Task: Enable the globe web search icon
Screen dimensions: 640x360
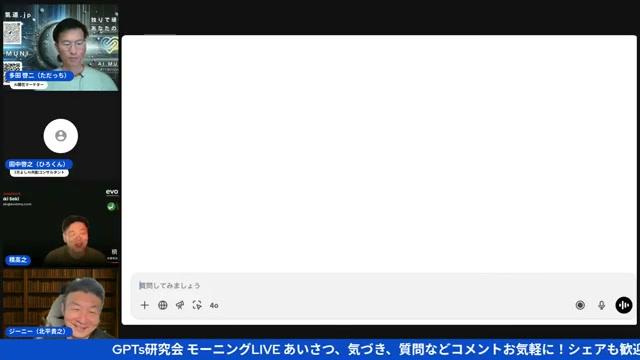Action: (162, 305)
